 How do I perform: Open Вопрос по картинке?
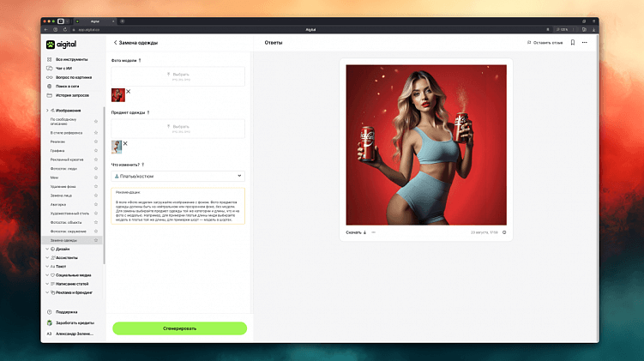[x=74, y=77]
